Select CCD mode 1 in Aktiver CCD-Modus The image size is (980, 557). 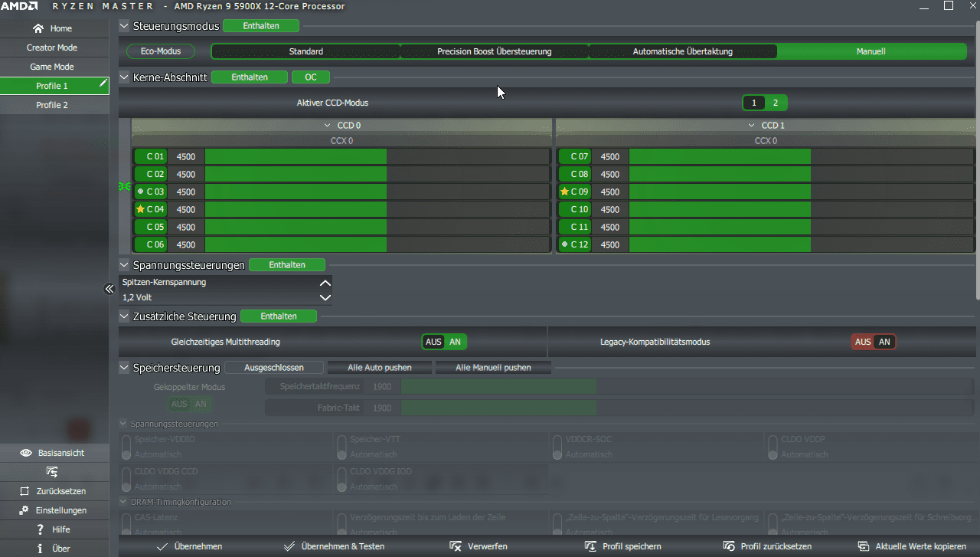tap(753, 103)
